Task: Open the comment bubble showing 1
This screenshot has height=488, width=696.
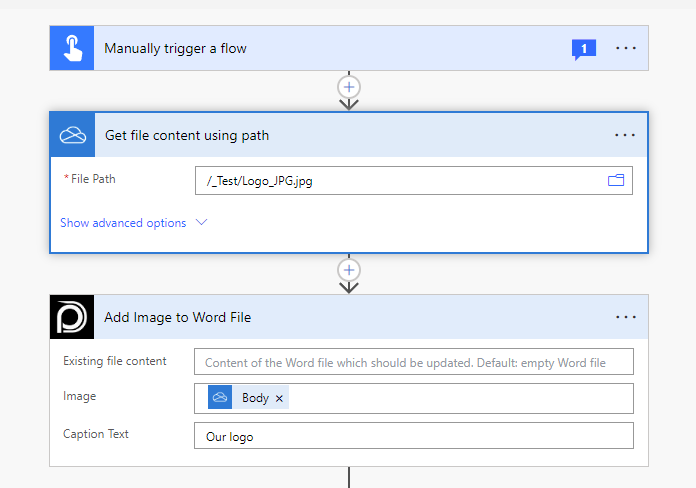Action: point(583,48)
